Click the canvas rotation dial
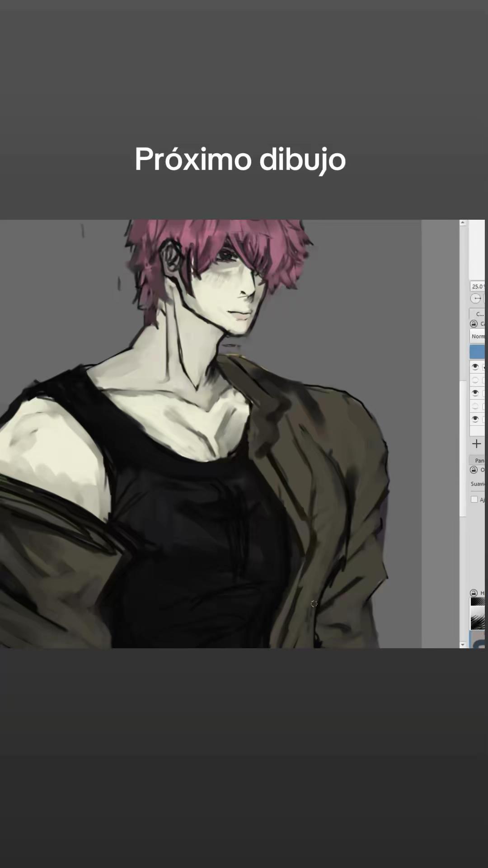 point(475,298)
